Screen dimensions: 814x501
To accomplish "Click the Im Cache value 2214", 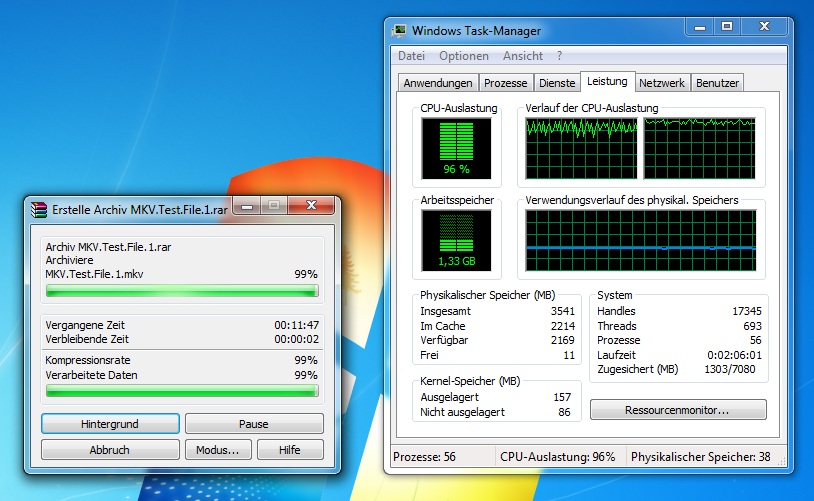I will [x=563, y=326].
